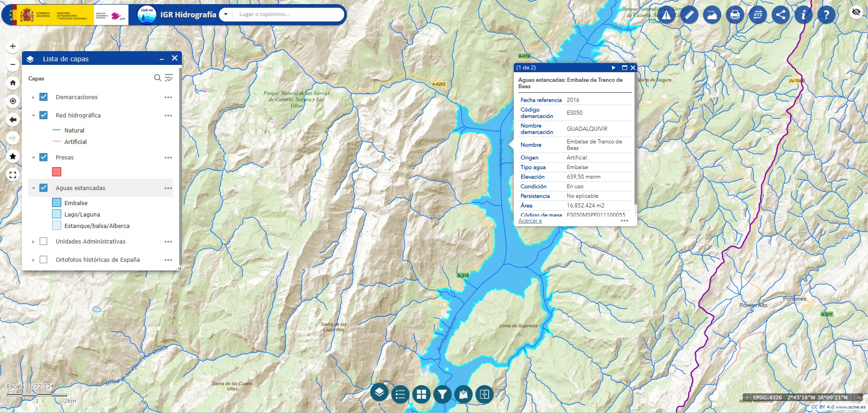Enable the Unidades Administrativas layer
Viewport: 868px width, 413px height.
click(44, 241)
